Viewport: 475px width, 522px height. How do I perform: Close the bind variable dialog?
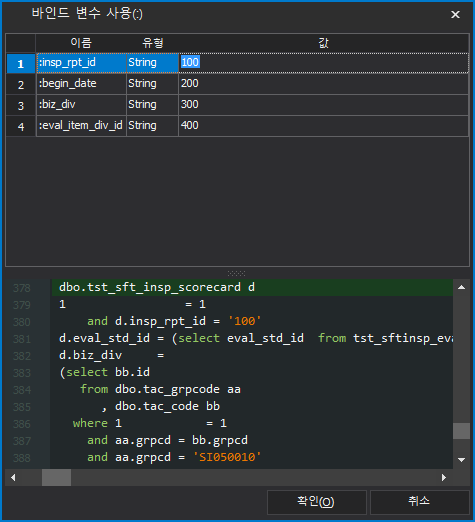(x=455, y=15)
